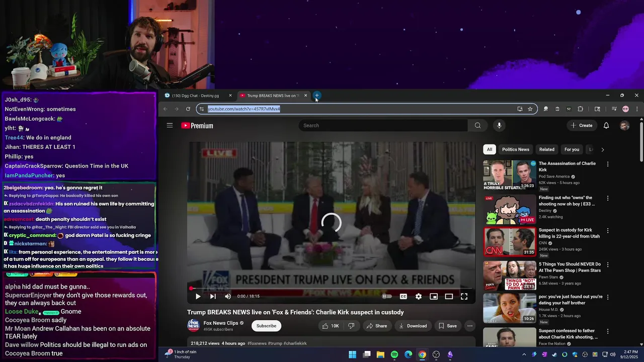This screenshot has height=362, width=644.
Task: Toggle autoplay switch in player
Action: (x=386, y=296)
